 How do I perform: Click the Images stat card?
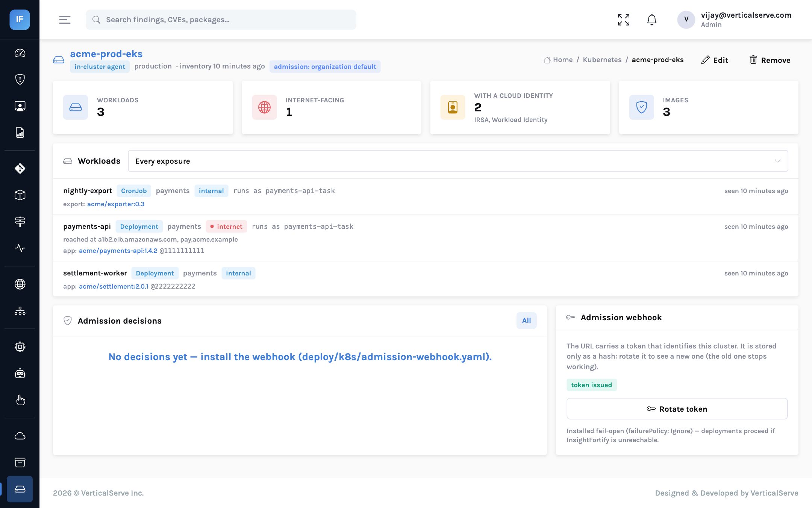[x=709, y=108]
